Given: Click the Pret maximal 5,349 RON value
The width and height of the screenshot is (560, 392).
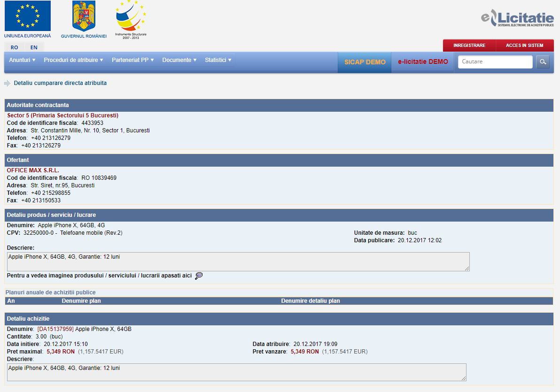Looking at the screenshot, I should tap(61, 352).
